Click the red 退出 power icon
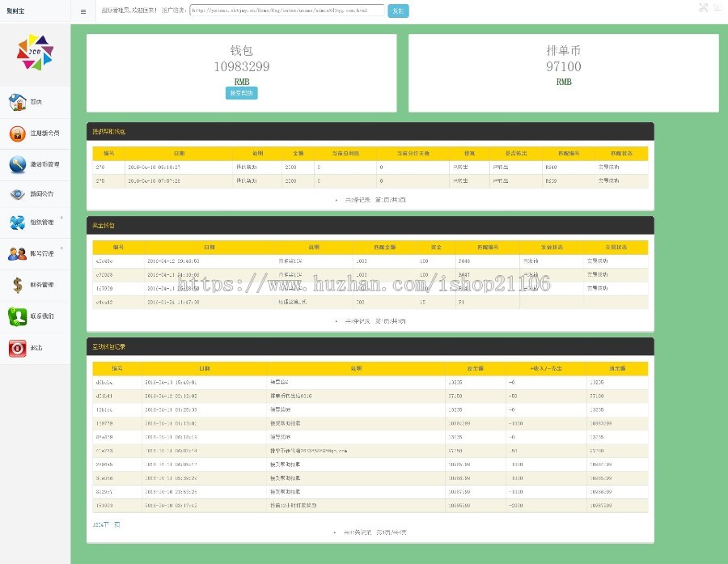Viewport: 728px width, 564px height. [18, 348]
